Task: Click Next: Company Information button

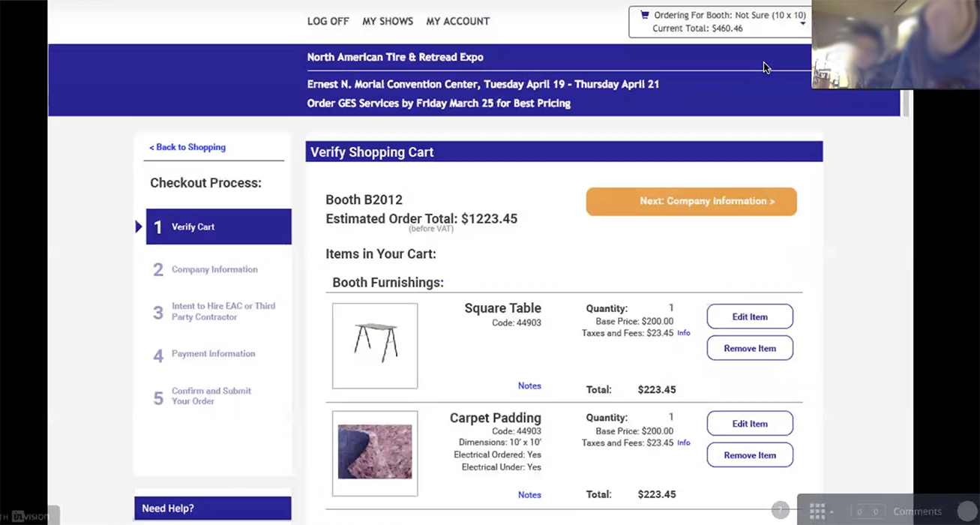Action: (x=691, y=202)
